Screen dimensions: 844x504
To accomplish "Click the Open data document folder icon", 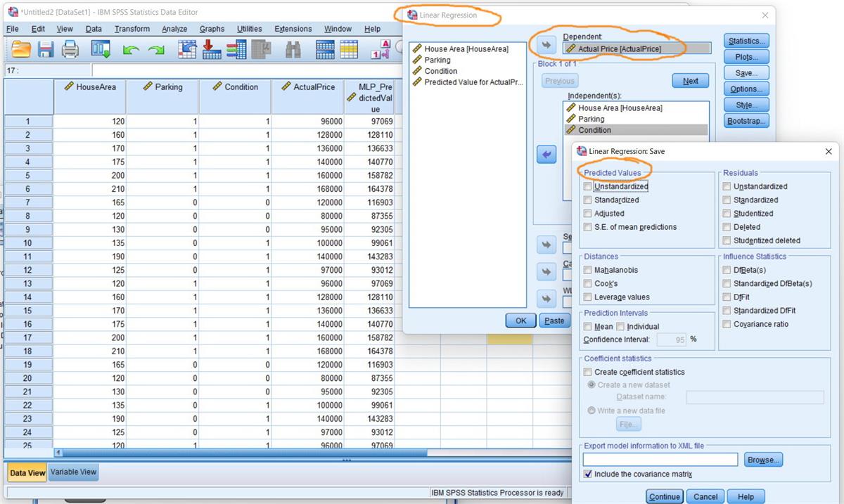I will click(x=22, y=49).
